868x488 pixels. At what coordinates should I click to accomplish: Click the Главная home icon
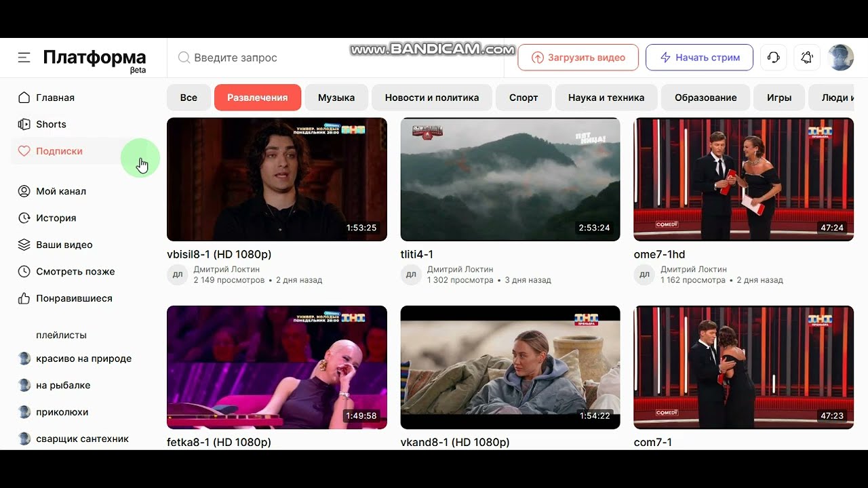point(24,98)
